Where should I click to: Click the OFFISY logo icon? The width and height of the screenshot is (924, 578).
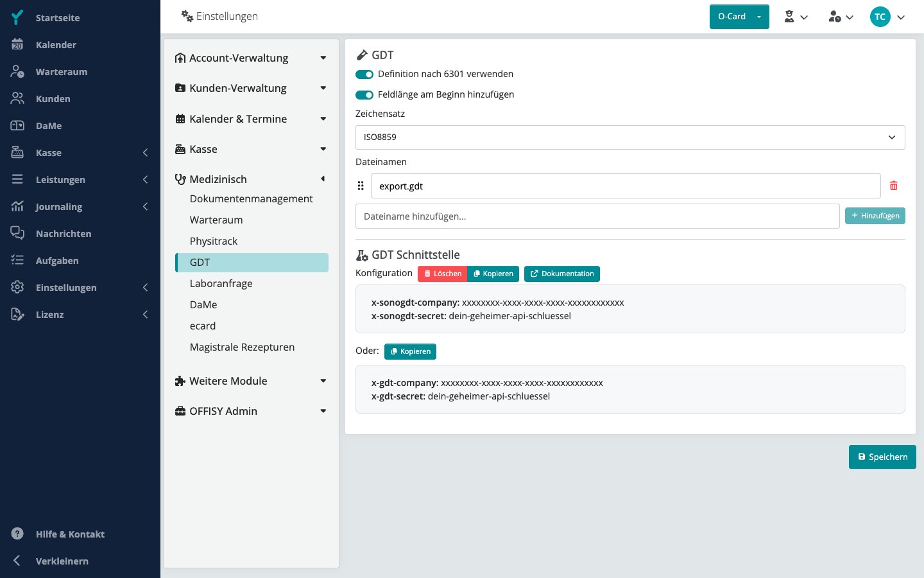click(17, 17)
